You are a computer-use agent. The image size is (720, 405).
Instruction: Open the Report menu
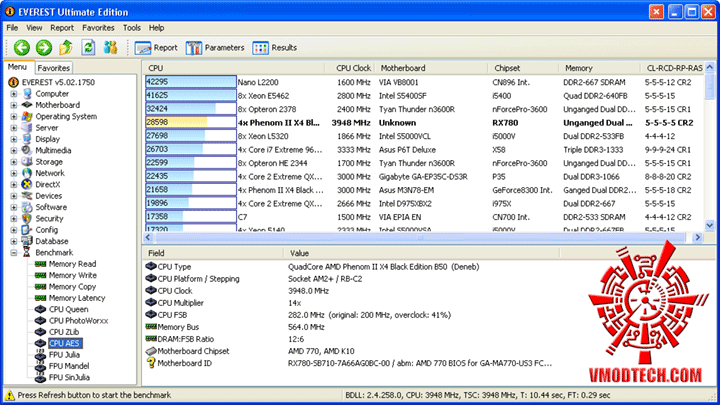pyautogui.click(x=62, y=28)
